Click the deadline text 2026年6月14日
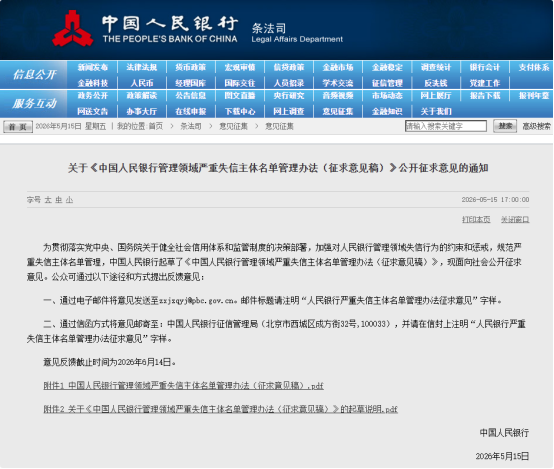 144,362
